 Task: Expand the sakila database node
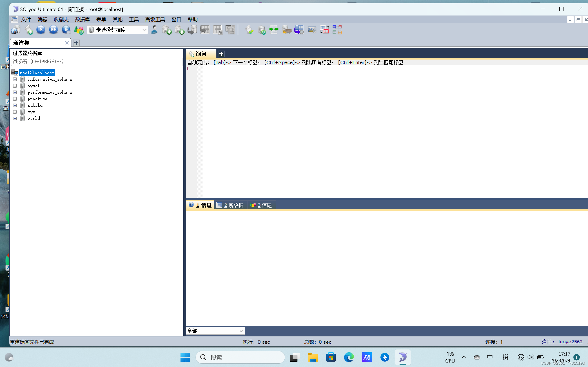15,105
